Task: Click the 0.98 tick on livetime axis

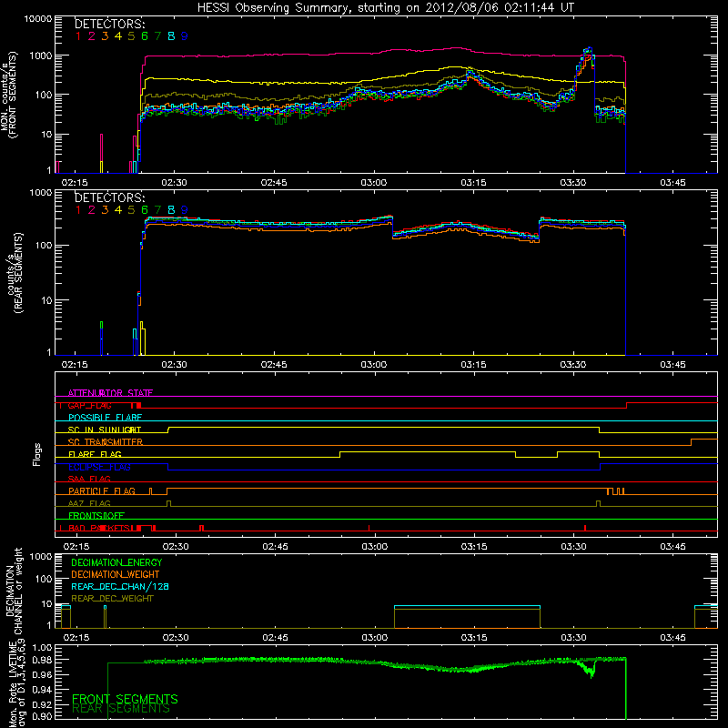Action: click(x=42, y=660)
